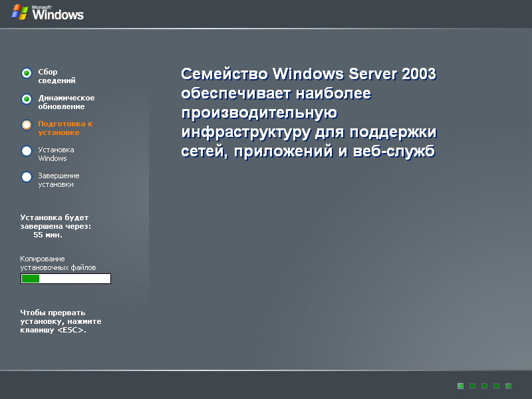
Task: Click the 'Динамическое обновление' step label
Action: 66,102
